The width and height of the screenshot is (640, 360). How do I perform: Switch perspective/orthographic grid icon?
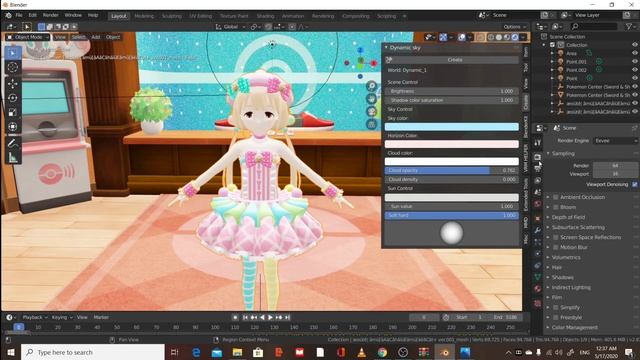point(371,124)
